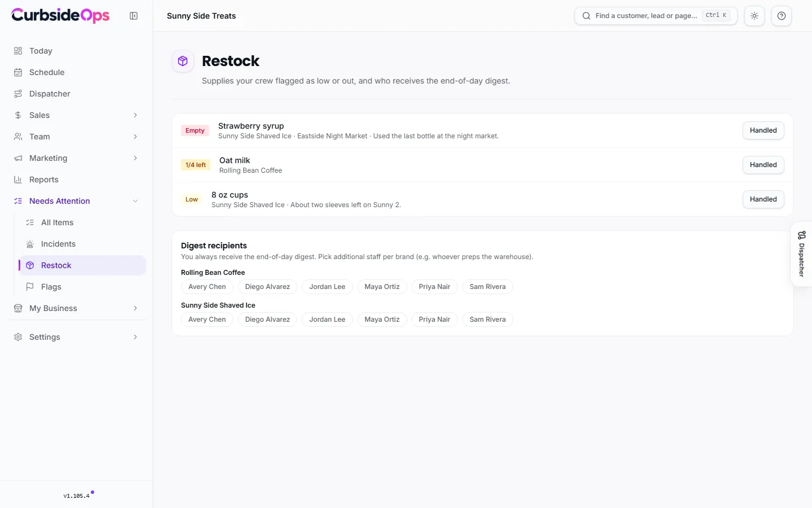Expand the My Business submenu chevron
812x508 pixels.
click(135, 308)
